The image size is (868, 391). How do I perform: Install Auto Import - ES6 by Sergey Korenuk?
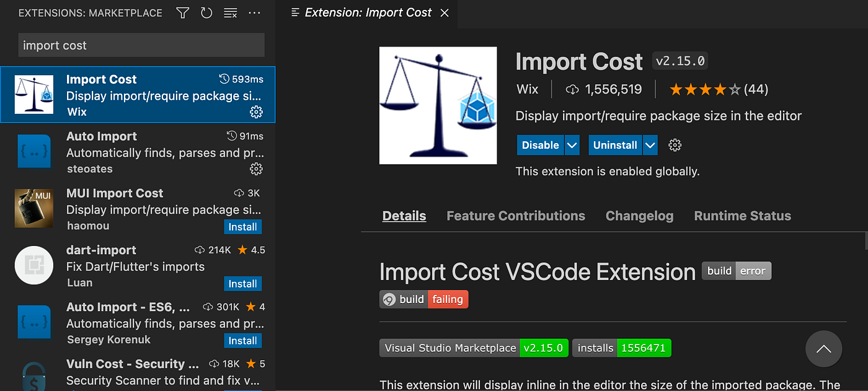[243, 341]
